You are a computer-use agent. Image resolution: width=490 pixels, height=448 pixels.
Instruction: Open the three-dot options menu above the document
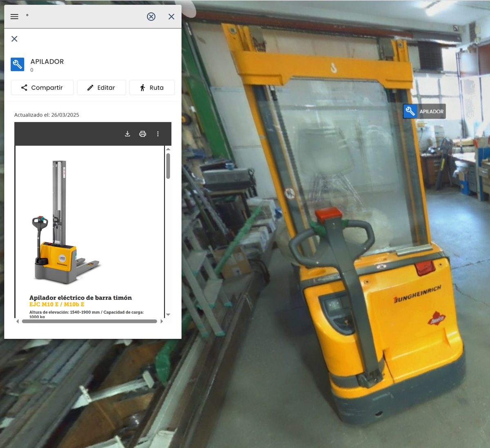point(158,134)
